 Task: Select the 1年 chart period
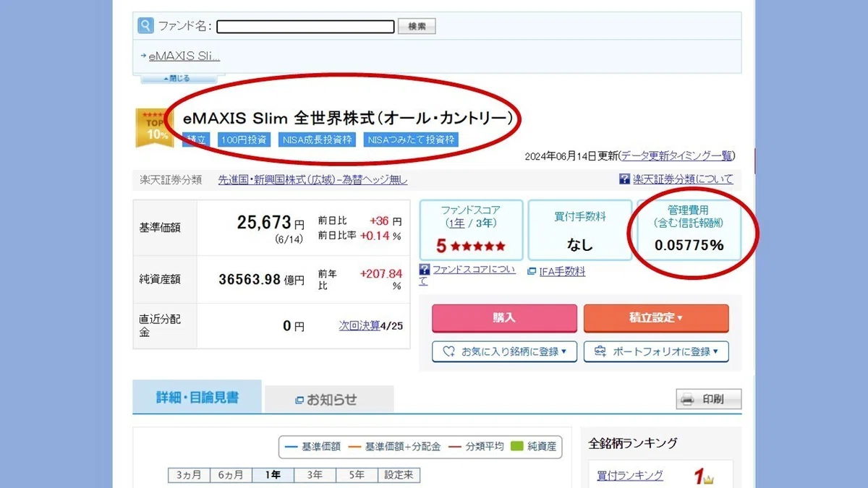[x=273, y=475]
